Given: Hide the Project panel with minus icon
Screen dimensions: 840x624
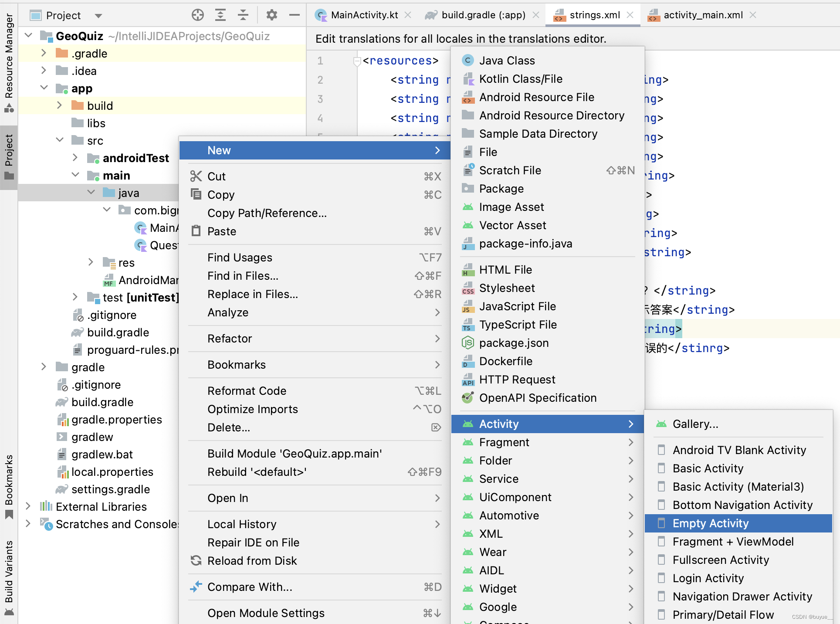Looking at the screenshot, I should (295, 15).
